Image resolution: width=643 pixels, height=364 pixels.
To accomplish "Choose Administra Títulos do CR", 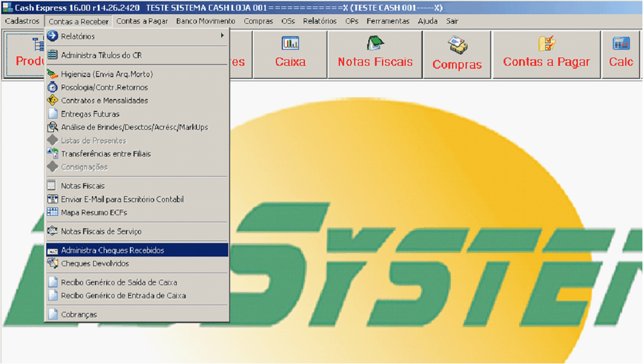I will pos(101,55).
